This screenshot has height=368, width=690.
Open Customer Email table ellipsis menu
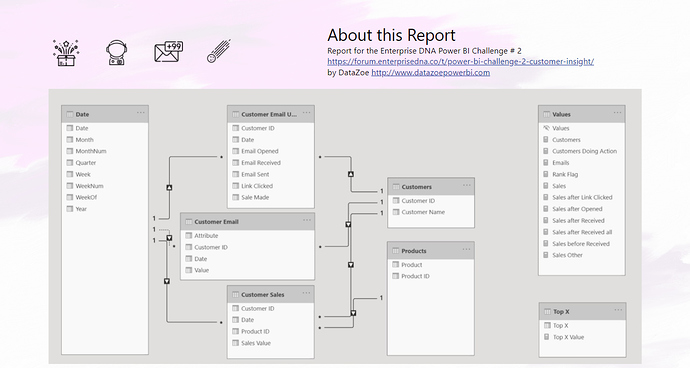coord(307,221)
